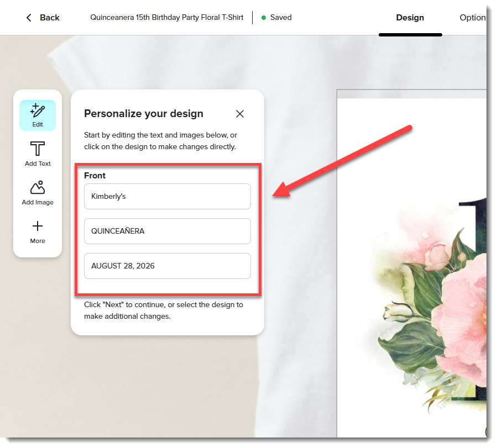497x448 pixels.
Task: Click the Saved status text
Action: 281,18
